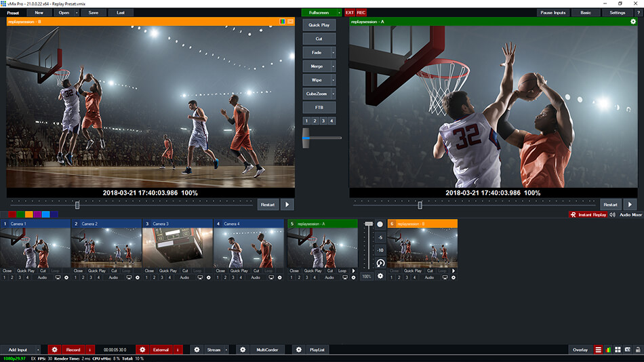Toggle overlay 2 on Camera 2
This screenshot has height=362, width=644.
click(83, 278)
